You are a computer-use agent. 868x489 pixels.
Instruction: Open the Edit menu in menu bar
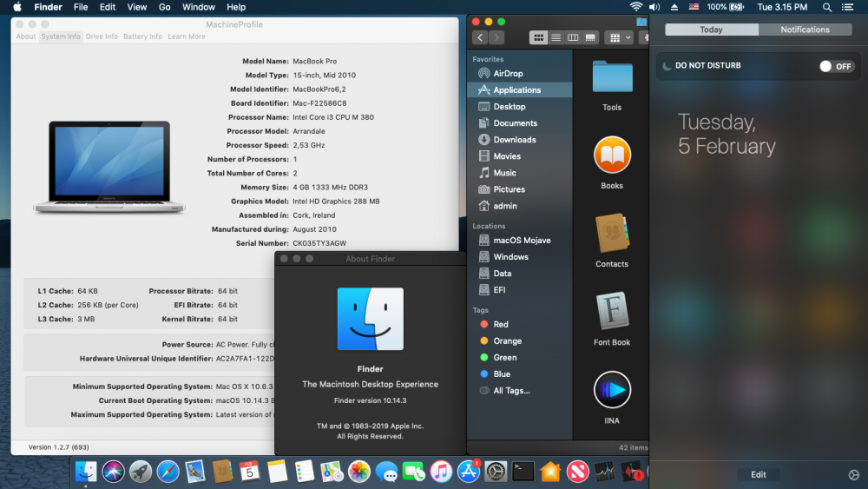108,7
